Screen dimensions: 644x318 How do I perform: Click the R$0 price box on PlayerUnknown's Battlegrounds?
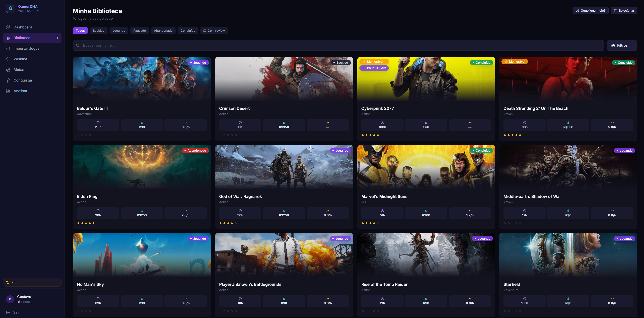tap(284, 301)
